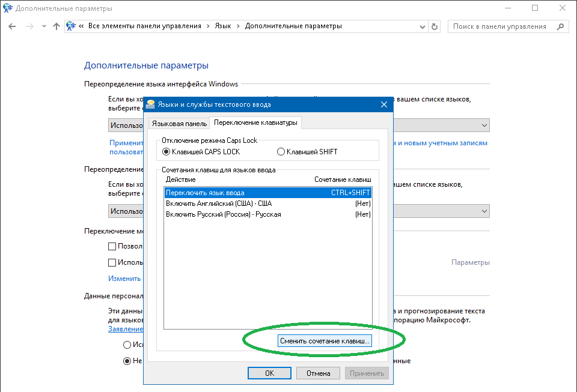Click the 'Изменить' link

coord(124,279)
